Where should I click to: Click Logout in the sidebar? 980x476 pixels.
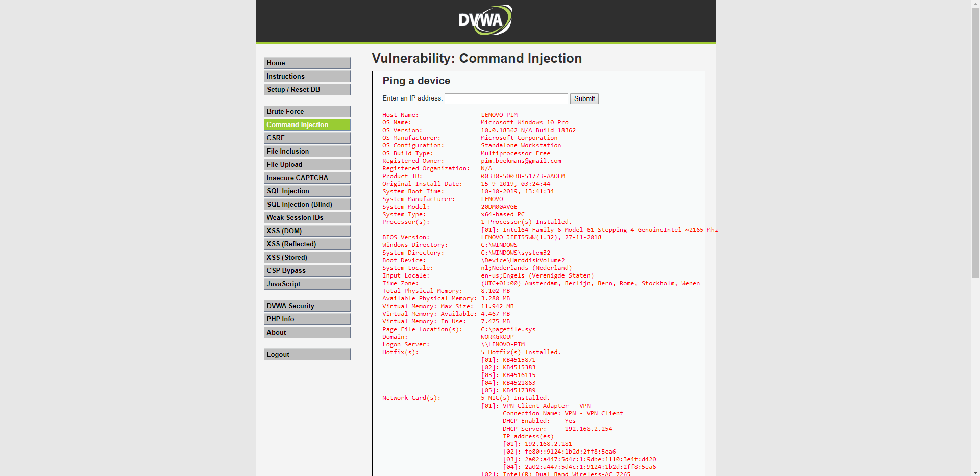307,354
